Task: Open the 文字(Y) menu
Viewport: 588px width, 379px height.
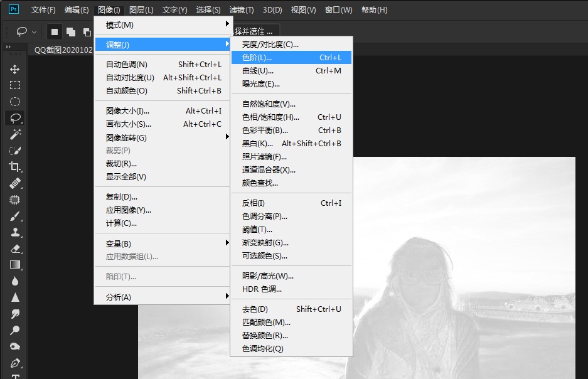Action: point(174,10)
